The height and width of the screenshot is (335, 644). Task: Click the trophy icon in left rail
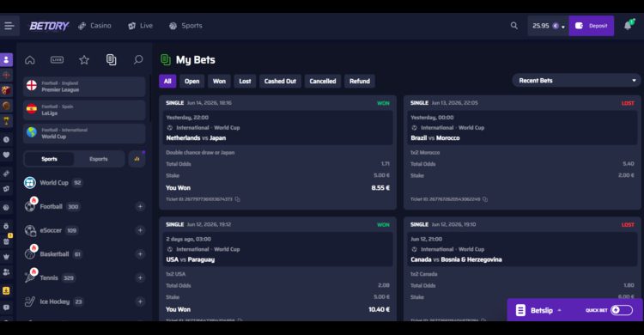point(6,121)
